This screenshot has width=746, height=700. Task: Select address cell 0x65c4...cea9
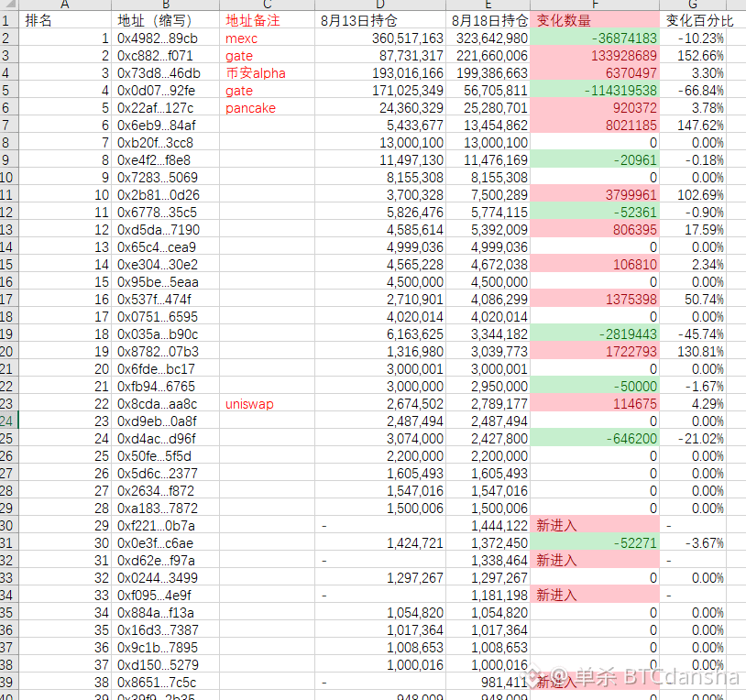point(165,246)
